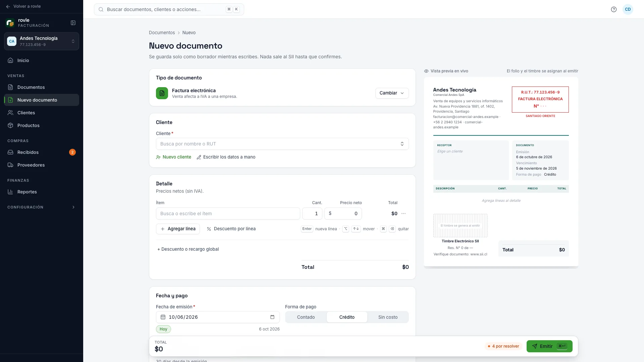Expand the Configuración section
This screenshot has height=362, width=644.
(42, 207)
